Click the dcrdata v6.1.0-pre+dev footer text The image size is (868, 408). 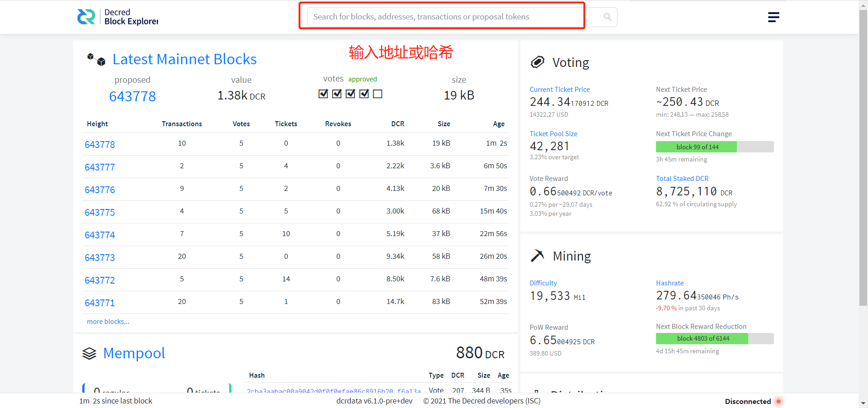[x=374, y=401]
